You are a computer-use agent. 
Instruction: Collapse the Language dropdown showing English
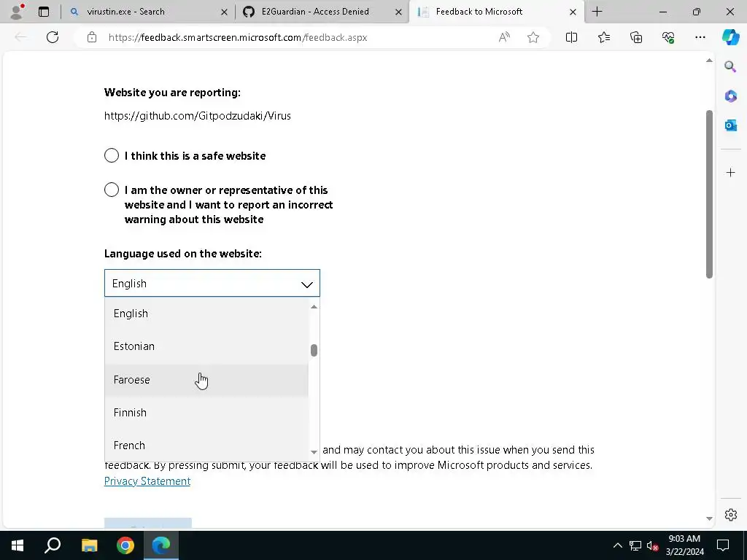pos(212,283)
